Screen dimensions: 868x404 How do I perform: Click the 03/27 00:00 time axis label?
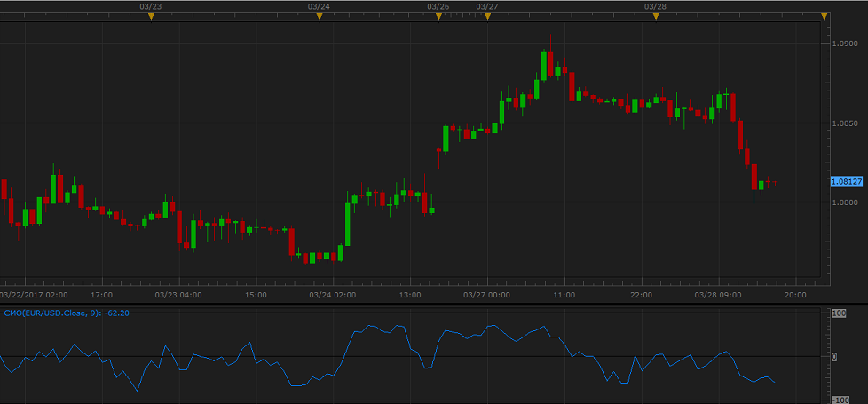[x=486, y=295]
